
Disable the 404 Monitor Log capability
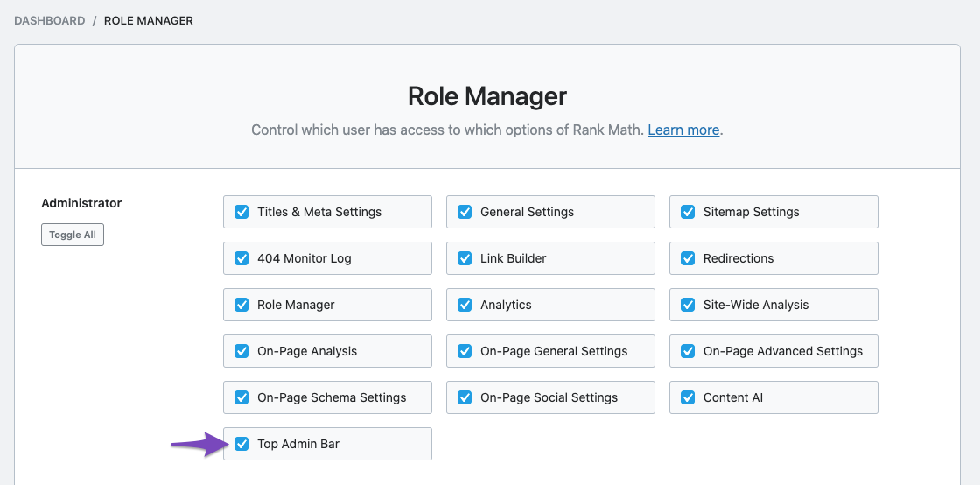point(241,258)
